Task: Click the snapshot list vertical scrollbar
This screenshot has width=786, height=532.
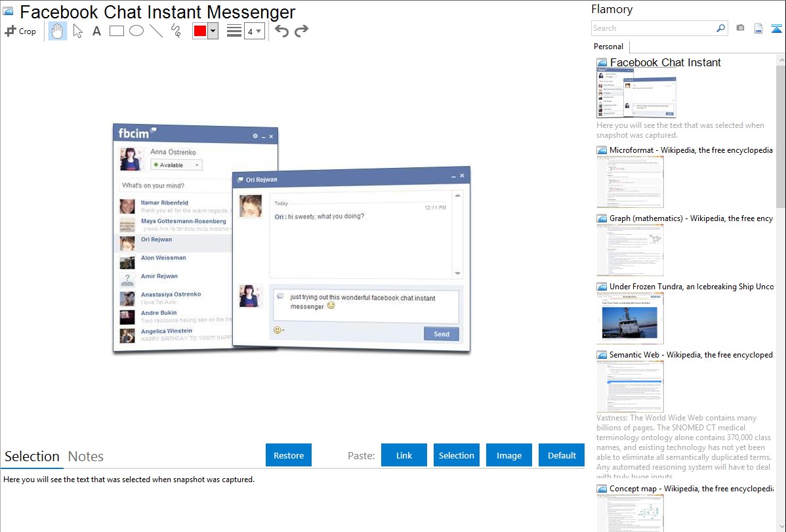Action: click(781, 135)
